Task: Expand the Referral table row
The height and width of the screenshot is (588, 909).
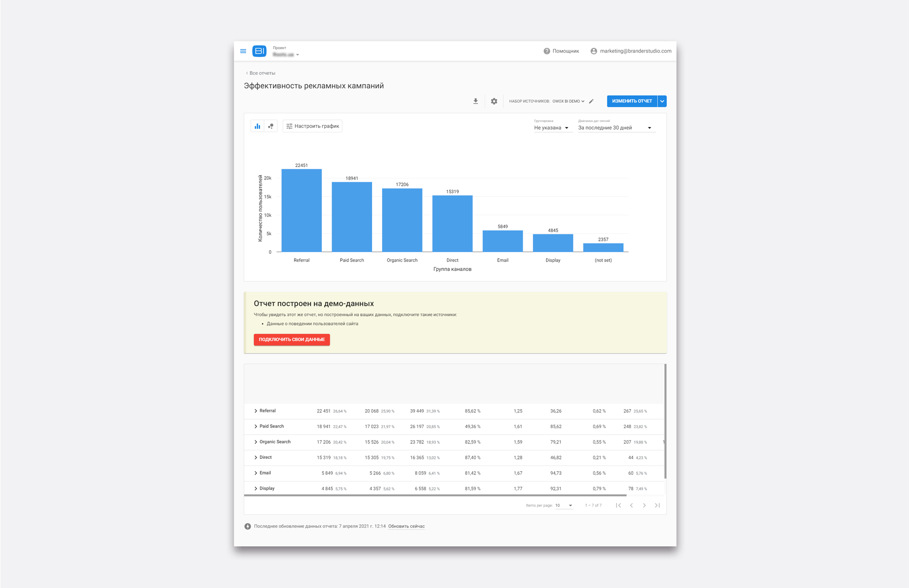Action: pyautogui.click(x=256, y=411)
